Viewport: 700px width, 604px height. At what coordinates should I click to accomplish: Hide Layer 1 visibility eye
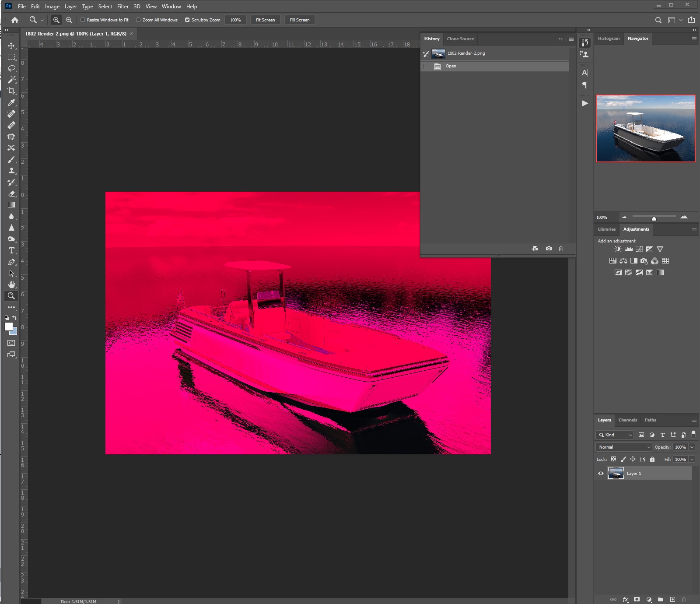pyautogui.click(x=601, y=473)
